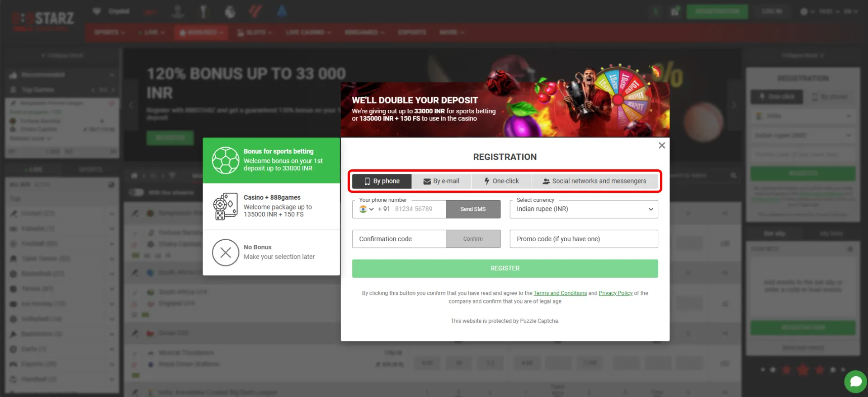Click the Tennis sport icon in sidebar
Viewport: 868px width, 397px height.
click(14, 289)
